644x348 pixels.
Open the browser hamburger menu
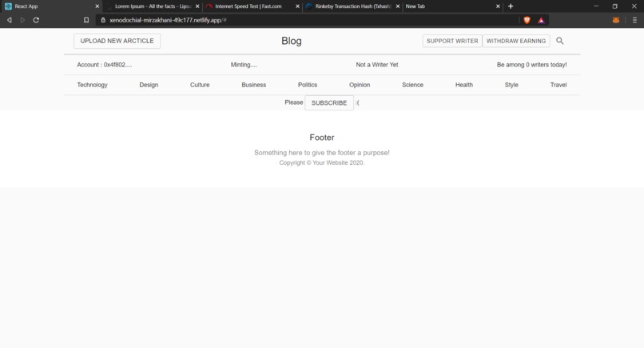[x=634, y=20]
